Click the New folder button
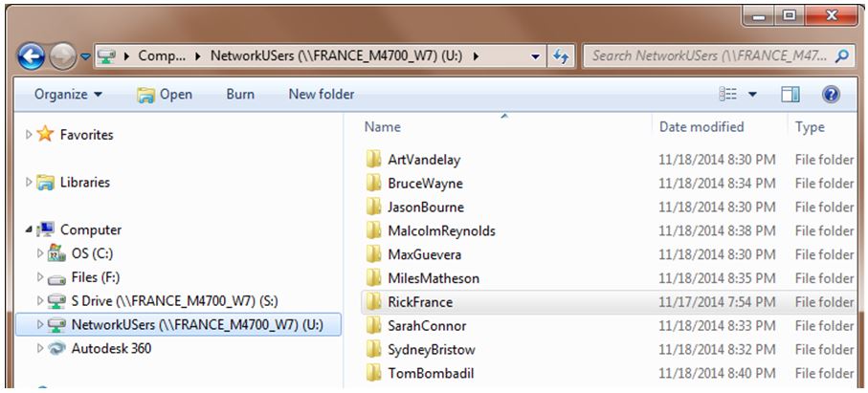The height and width of the screenshot is (393, 868). pyautogui.click(x=322, y=94)
